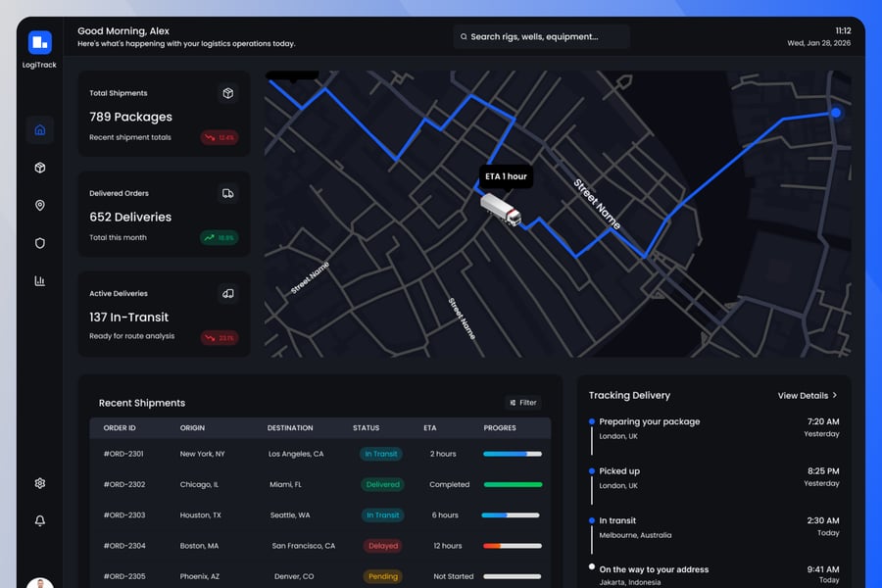Select the #ORD-2302 shipment row
The height and width of the screenshot is (588, 882).
(319, 484)
